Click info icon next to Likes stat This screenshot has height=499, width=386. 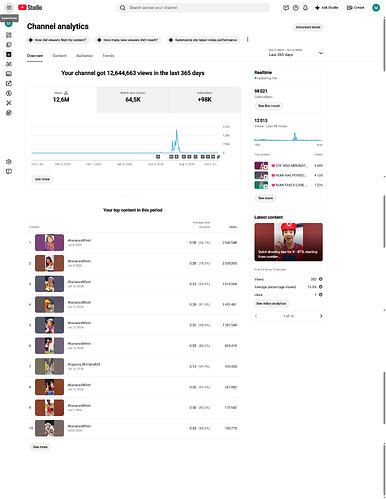[x=321, y=295]
